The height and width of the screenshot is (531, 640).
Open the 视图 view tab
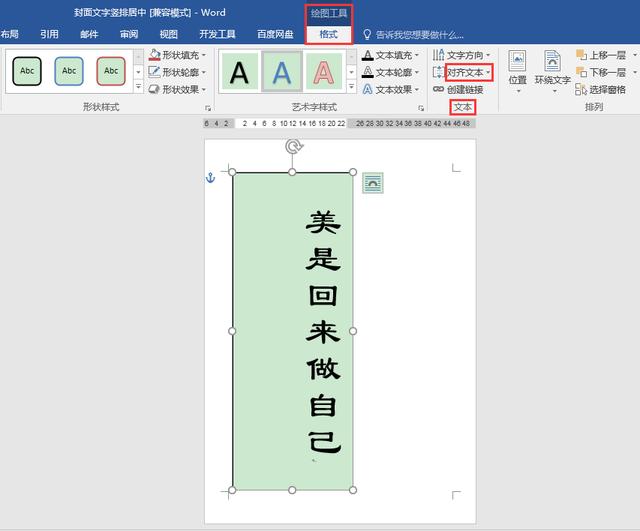169,34
